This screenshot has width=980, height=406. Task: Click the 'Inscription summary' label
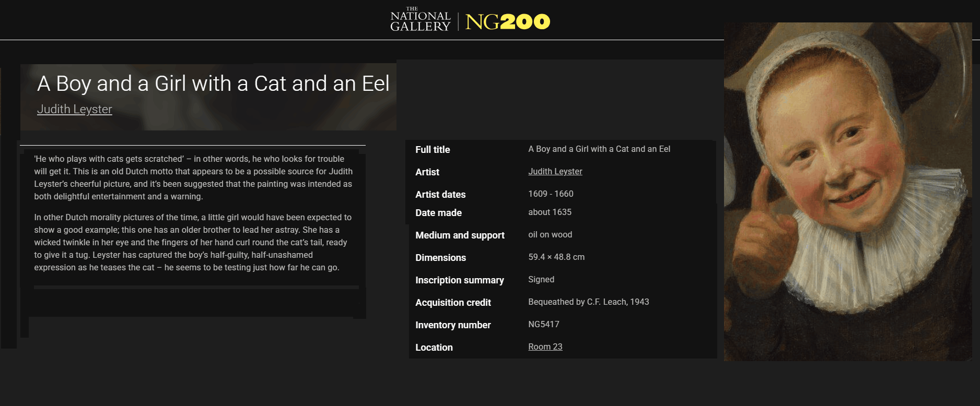pos(460,280)
